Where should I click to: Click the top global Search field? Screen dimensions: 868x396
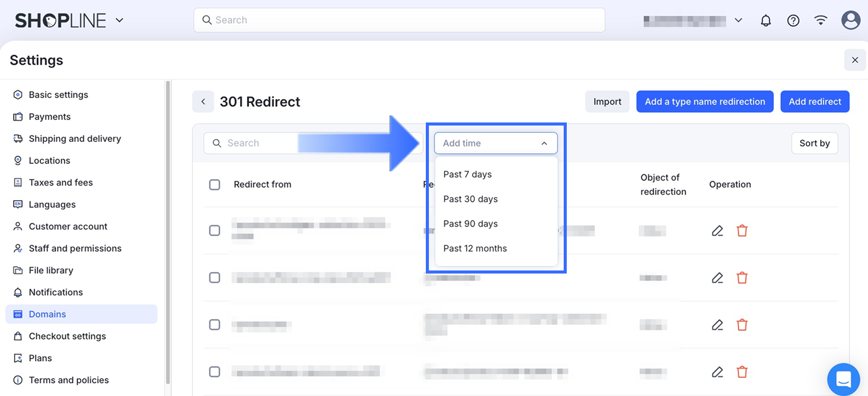coord(399,20)
